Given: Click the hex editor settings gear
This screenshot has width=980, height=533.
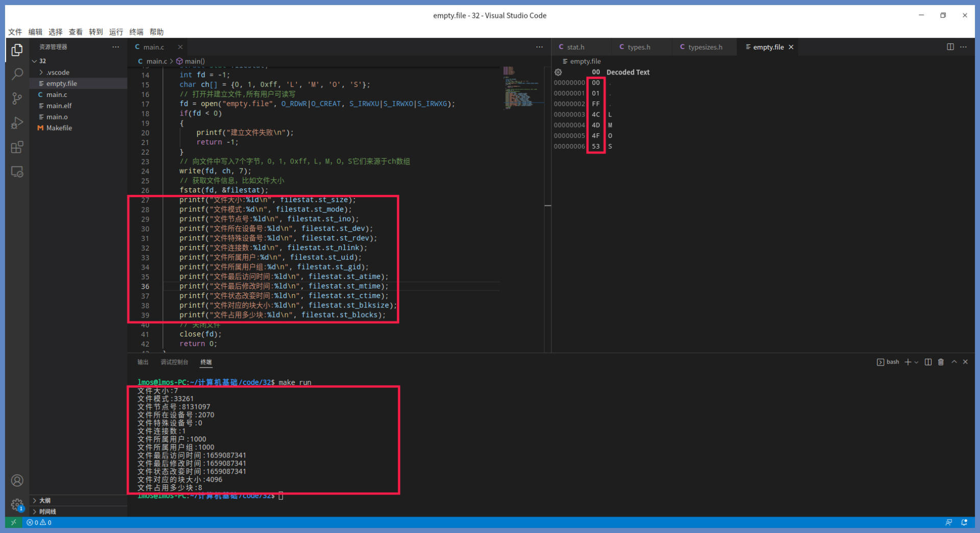Looking at the screenshot, I should (558, 72).
